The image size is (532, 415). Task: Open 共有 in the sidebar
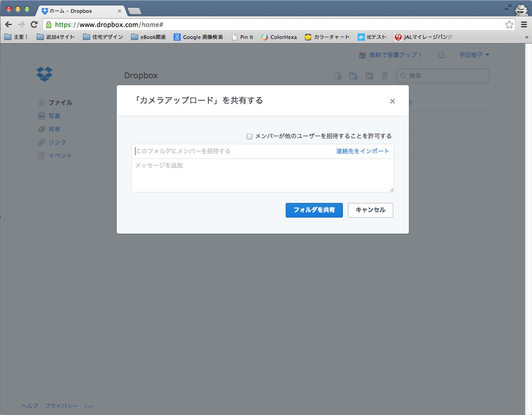pyautogui.click(x=54, y=129)
